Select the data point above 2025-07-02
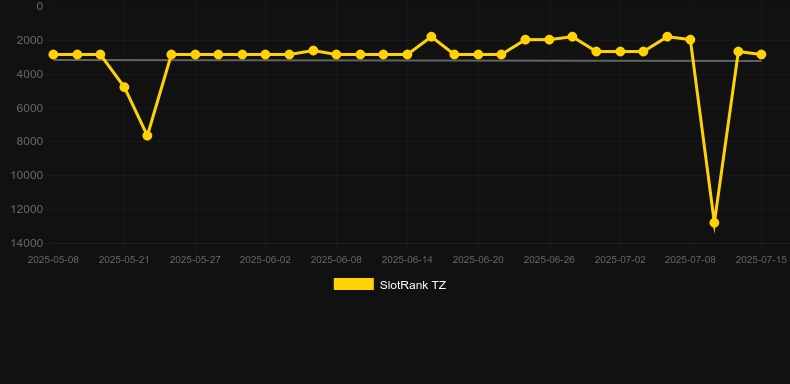Viewport: 790px width, 384px height. 620,51
